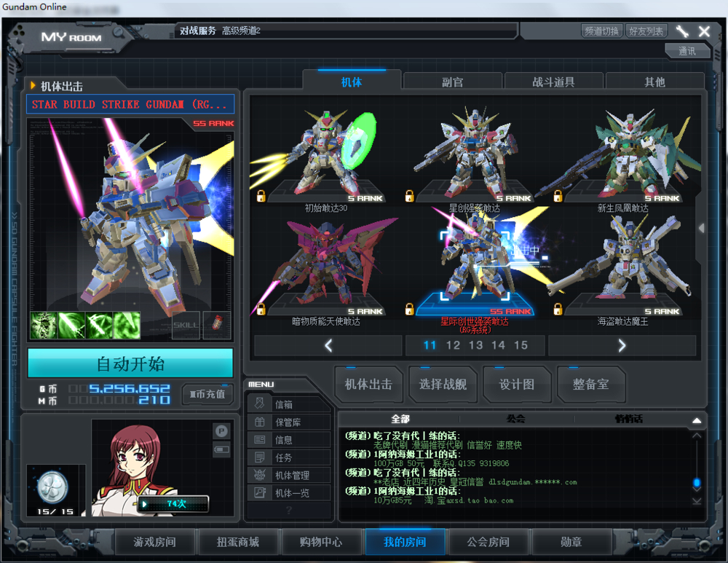Click the lock icon on 海盗敢达魔王
Screen dimensions: 728x563
(x=558, y=309)
